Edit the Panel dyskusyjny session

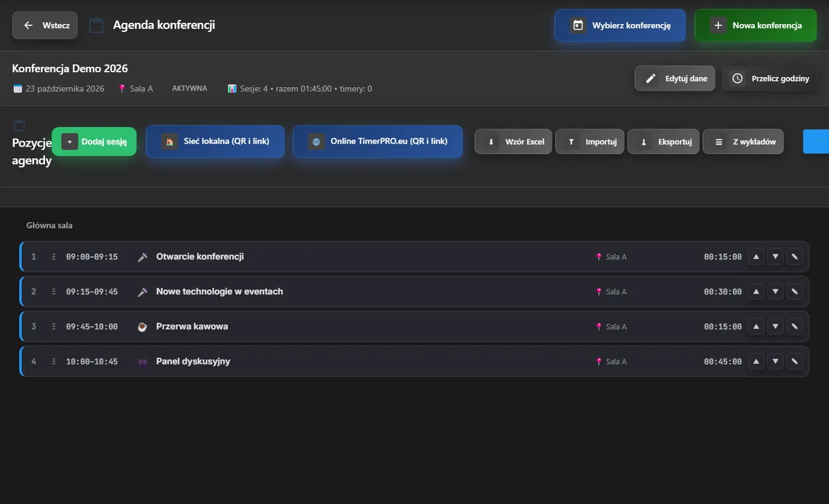point(795,361)
